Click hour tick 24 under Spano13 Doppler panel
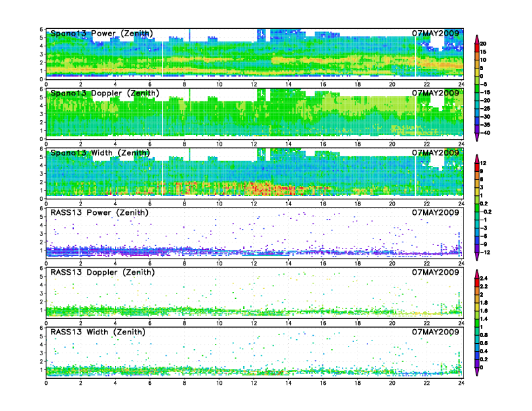This screenshot has width=532, height=411. (461, 144)
